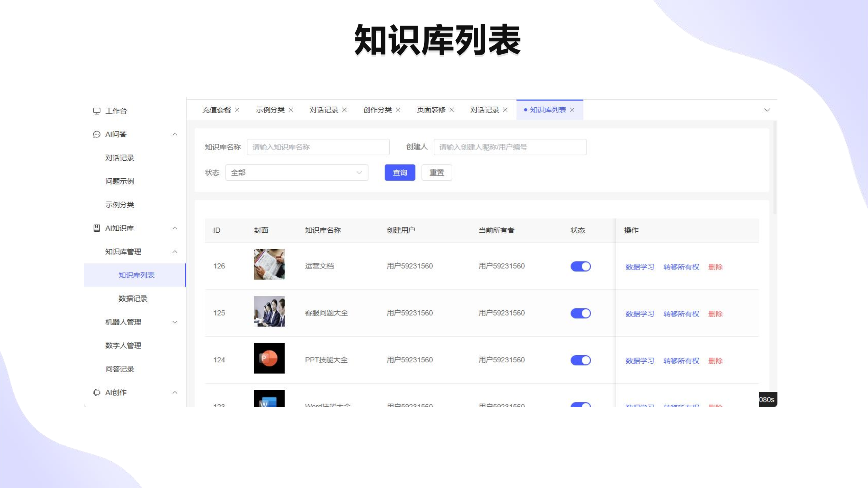This screenshot has height=488, width=868.
Task: Toggle status switch for PPT技能大全
Action: tap(581, 360)
